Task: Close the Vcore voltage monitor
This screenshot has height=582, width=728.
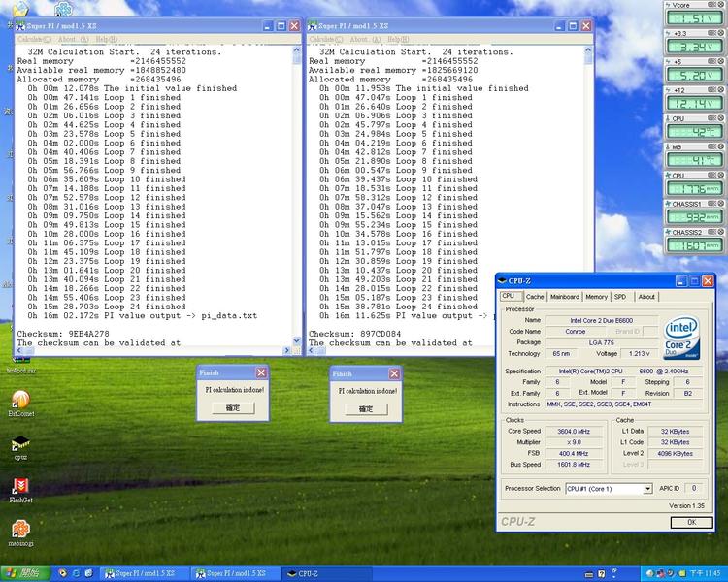Action: pyautogui.click(x=721, y=5)
